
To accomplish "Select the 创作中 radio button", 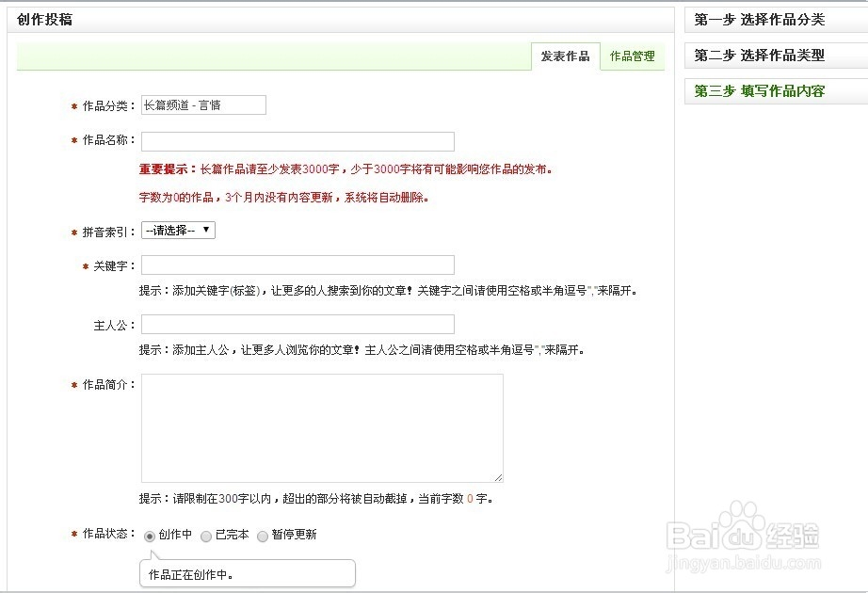I will point(150,536).
